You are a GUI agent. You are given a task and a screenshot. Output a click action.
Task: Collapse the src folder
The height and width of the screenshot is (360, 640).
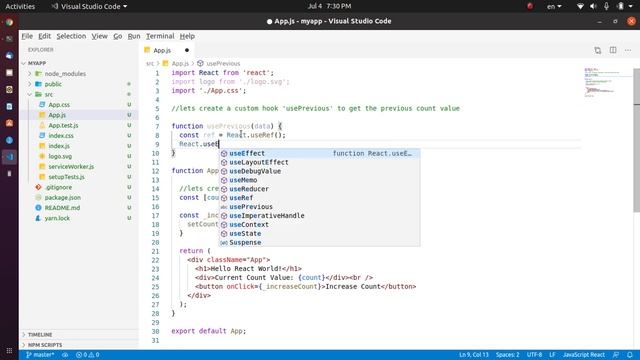point(49,94)
